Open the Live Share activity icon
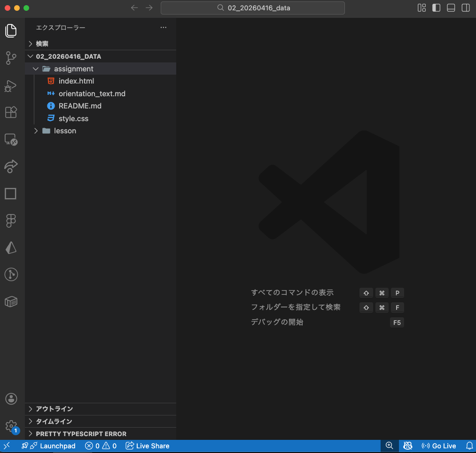Screen dimensions: 476x453 pos(11,166)
